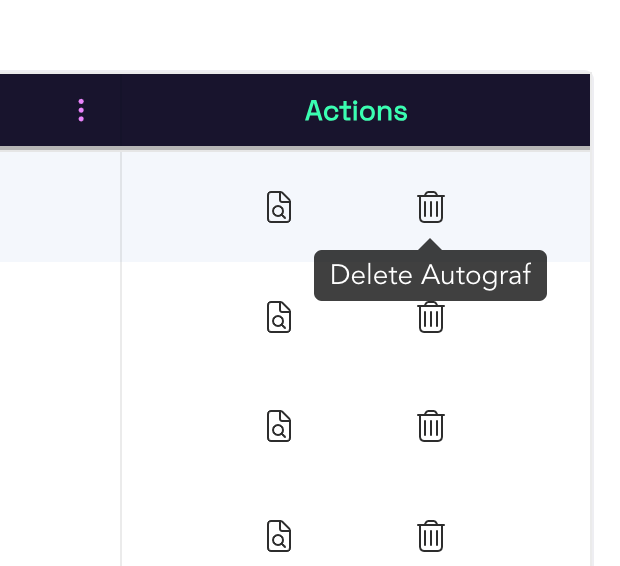This screenshot has height=566, width=620.
Task: Delete the second row using its trash icon
Action: [x=431, y=320]
